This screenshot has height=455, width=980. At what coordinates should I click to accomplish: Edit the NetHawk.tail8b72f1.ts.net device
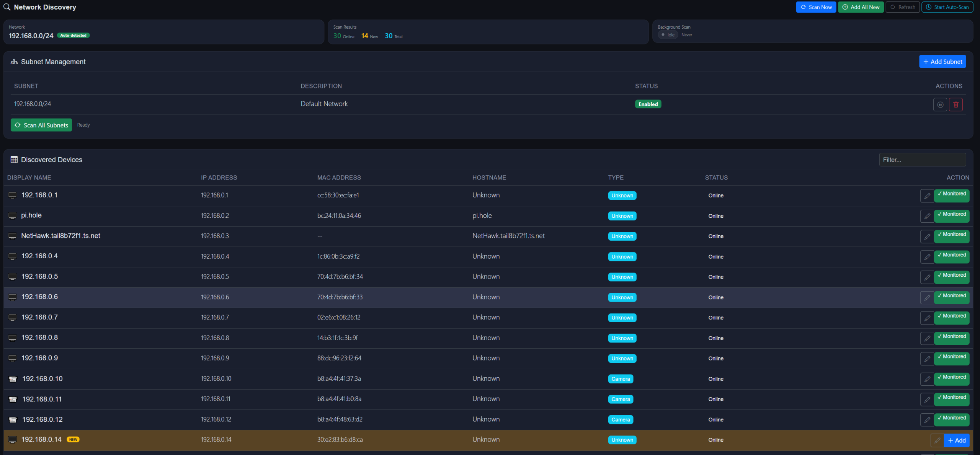(x=927, y=236)
